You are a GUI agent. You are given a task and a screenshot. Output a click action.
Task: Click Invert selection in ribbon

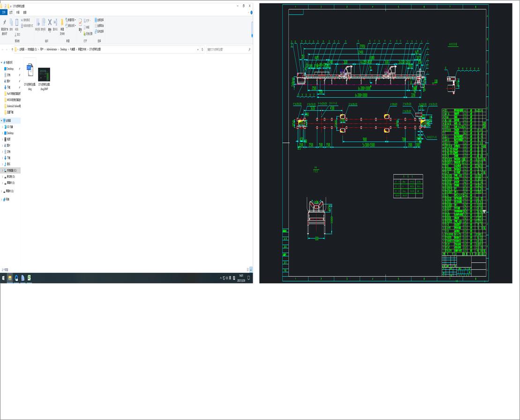coord(99,31)
